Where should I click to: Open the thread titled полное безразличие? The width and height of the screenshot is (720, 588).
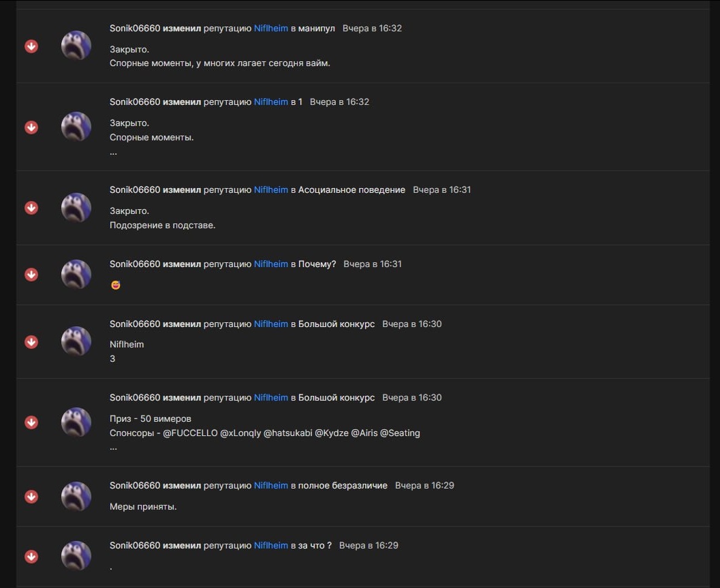[x=343, y=486]
